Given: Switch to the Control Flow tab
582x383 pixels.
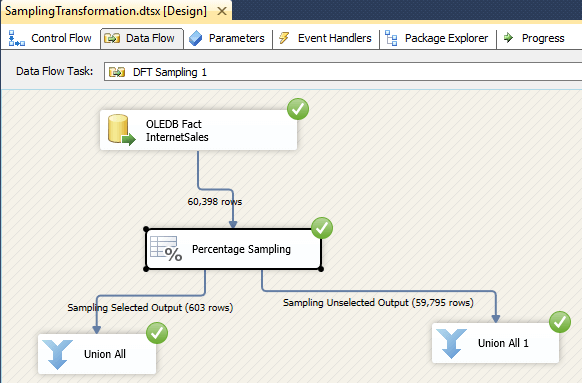Looking at the screenshot, I should coord(50,38).
